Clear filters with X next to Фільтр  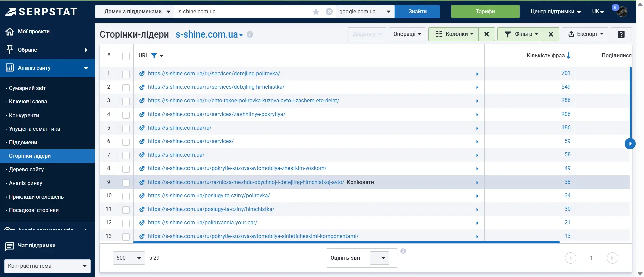point(551,34)
